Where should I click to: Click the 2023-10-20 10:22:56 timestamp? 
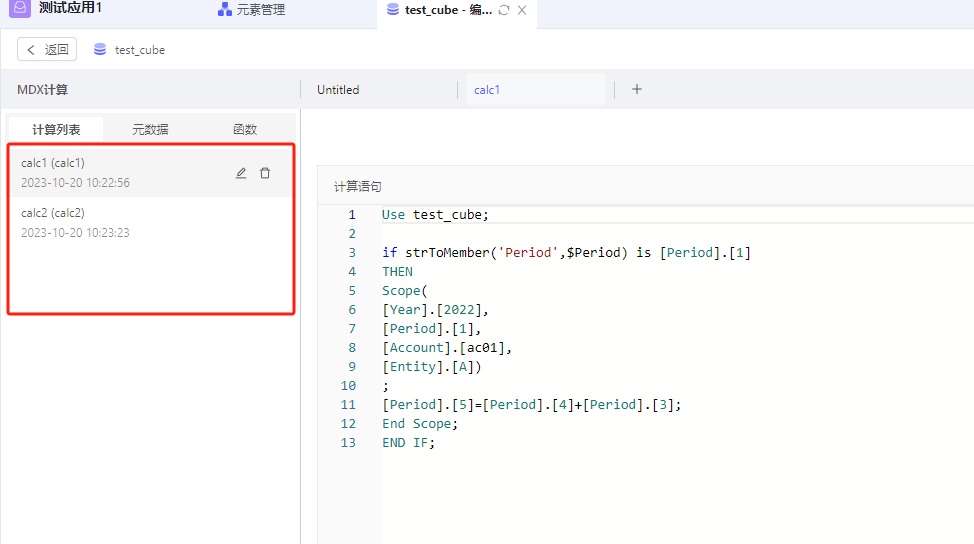(75, 183)
